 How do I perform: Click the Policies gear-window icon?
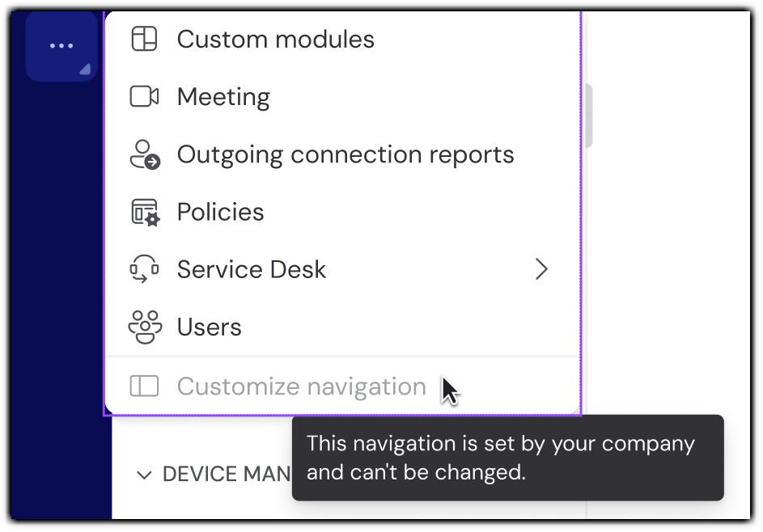pos(145,212)
